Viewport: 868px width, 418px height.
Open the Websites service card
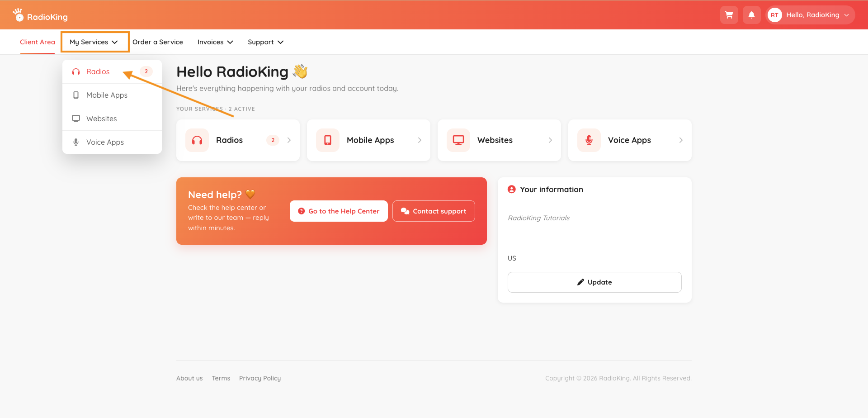coord(499,140)
